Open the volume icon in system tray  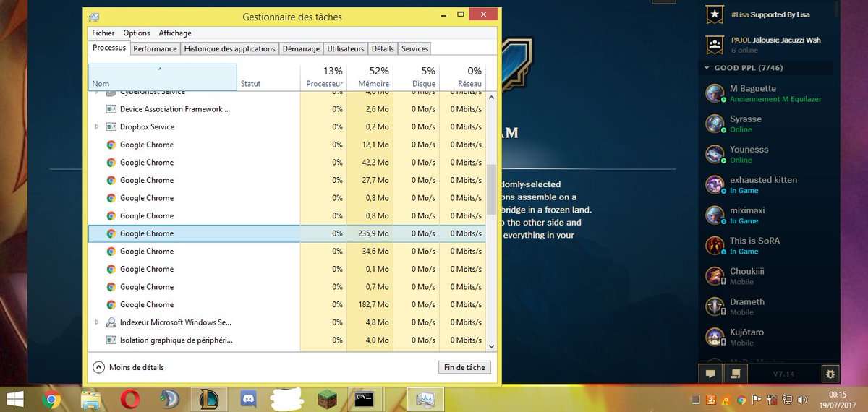pos(801,399)
